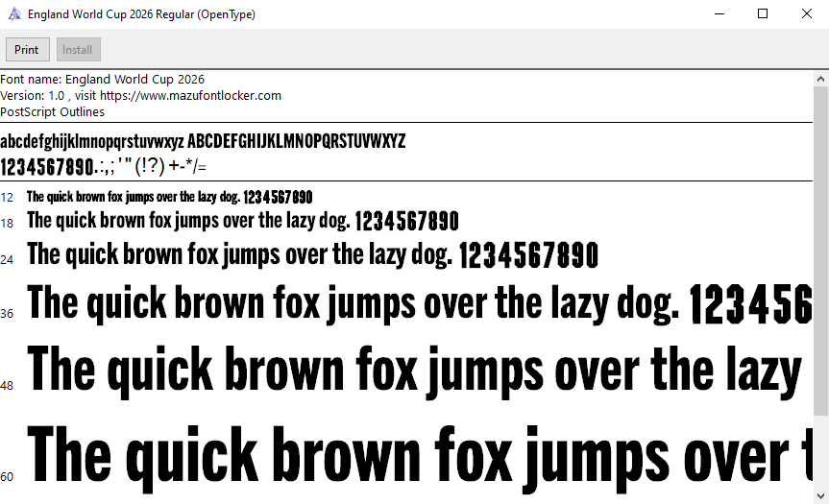
Task: Click the greyed-out Install button
Action: tap(78, 50)
